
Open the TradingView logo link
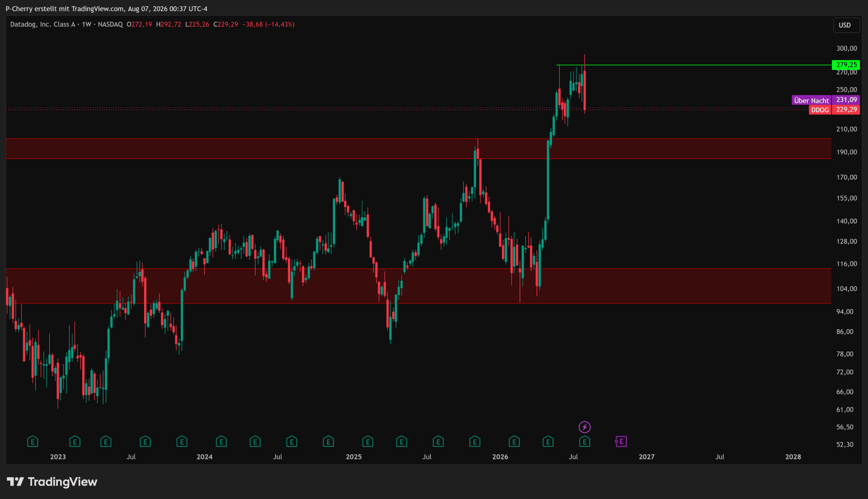click(x=52, y=482)
